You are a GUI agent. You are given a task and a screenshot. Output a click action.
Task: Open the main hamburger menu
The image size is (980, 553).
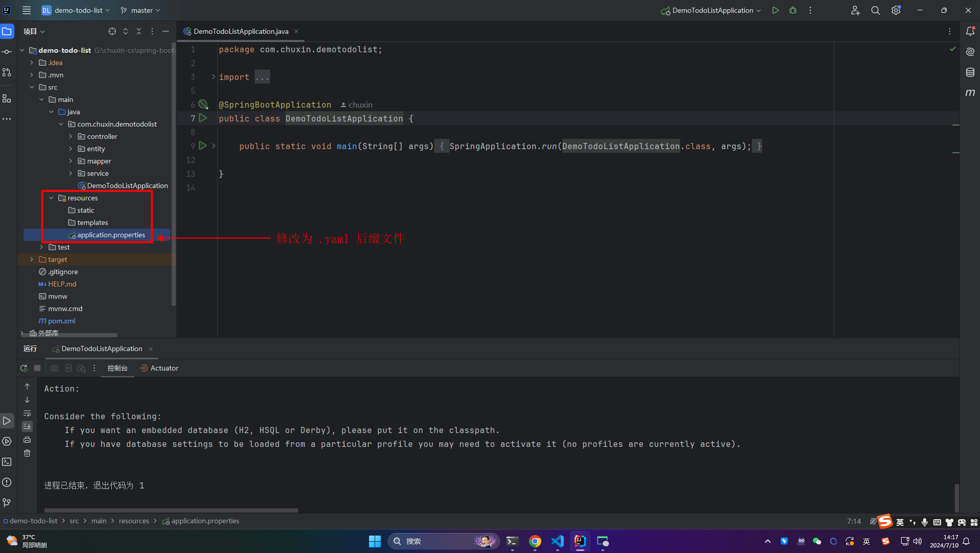27,10
